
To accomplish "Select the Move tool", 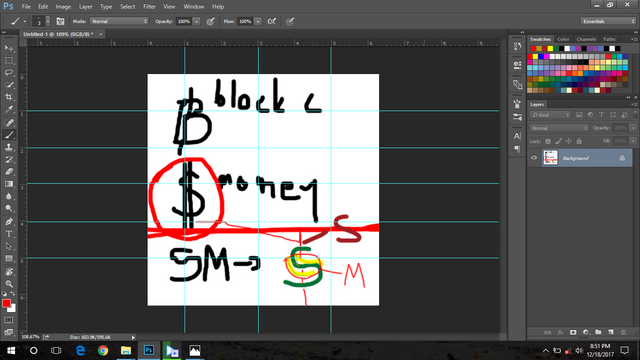I will [9, 48].
